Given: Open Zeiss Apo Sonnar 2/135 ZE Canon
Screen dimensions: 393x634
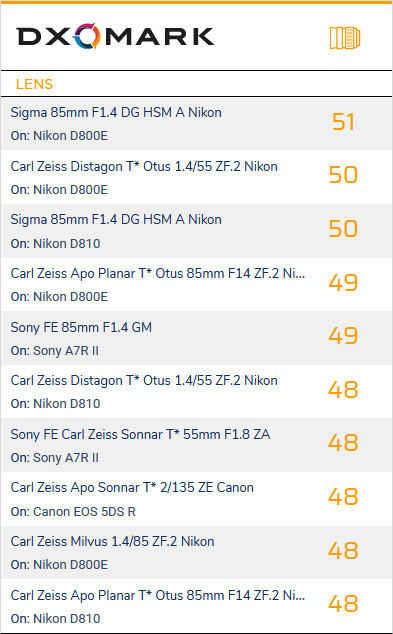Looking at the screenshot, I should 196,499.
